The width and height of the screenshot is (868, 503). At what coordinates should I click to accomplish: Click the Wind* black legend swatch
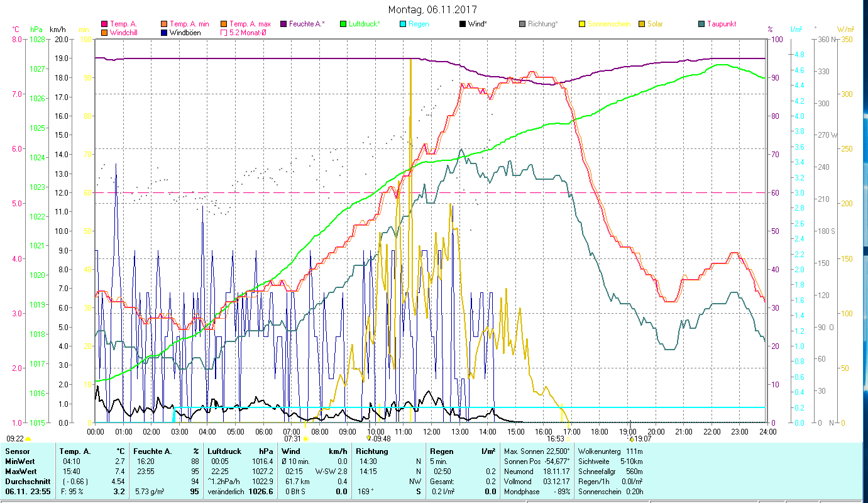click(x=462, y=24)
